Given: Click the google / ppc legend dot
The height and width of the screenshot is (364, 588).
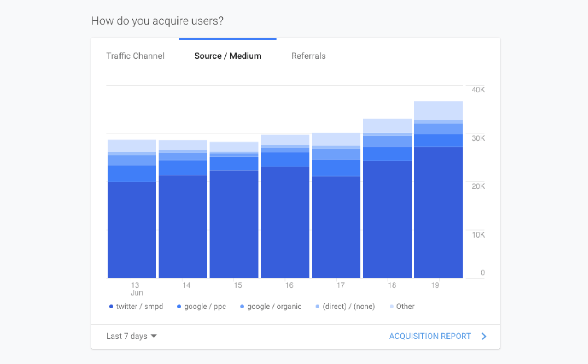Looking at the screenshot, I should point(179,307).
